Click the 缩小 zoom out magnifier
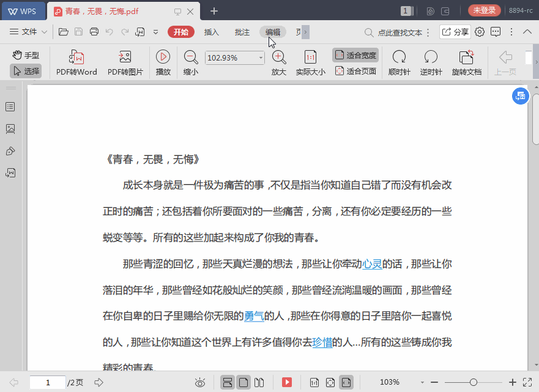The height and width of the screenshot is (392, 539). [191, 62]
